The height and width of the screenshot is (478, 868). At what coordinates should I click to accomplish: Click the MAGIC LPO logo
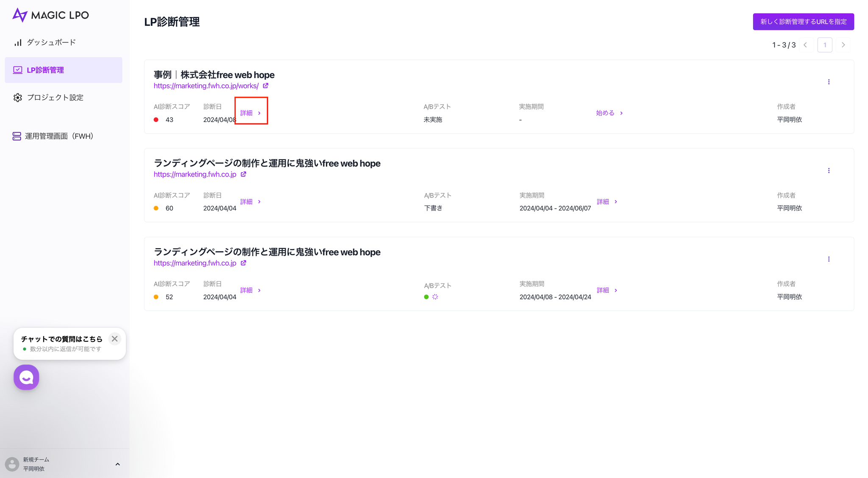50,15
